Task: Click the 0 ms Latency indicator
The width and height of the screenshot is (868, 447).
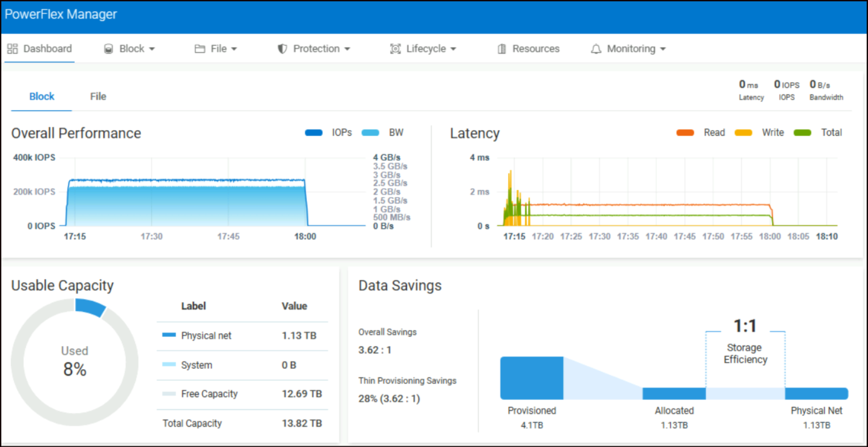Action: 750,90
